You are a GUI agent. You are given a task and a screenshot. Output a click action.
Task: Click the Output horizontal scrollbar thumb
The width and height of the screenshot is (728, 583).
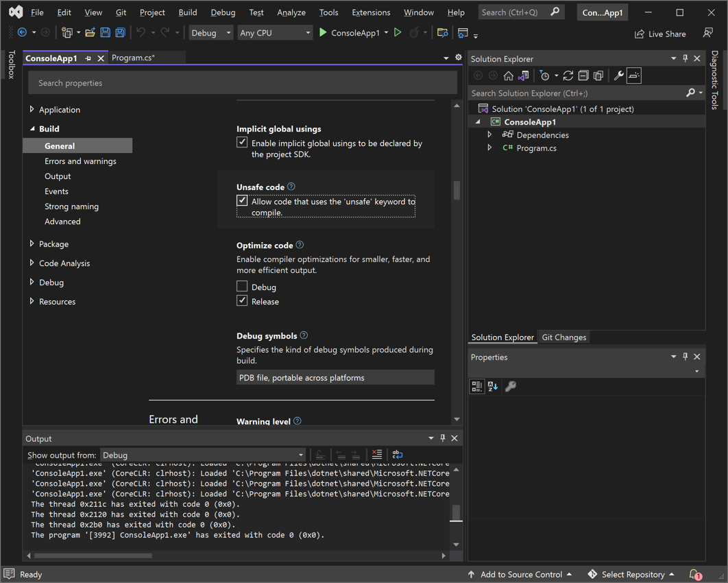(93, 556)
